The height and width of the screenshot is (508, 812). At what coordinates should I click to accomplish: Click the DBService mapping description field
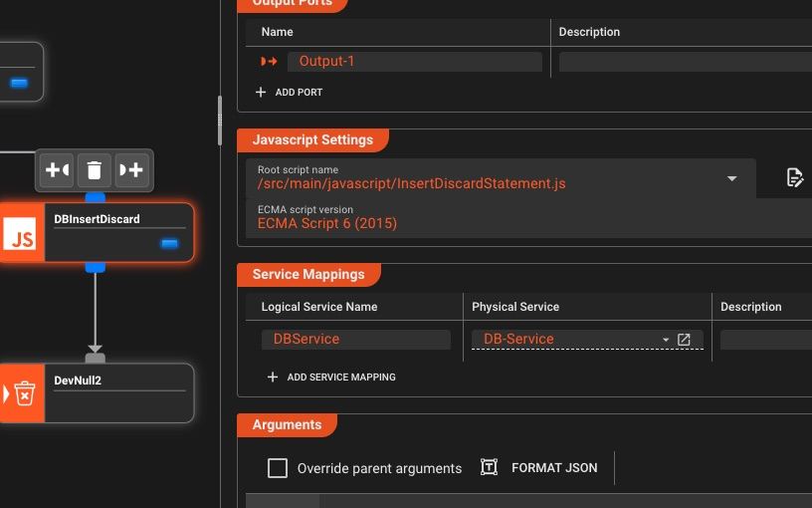pos(766,340)
